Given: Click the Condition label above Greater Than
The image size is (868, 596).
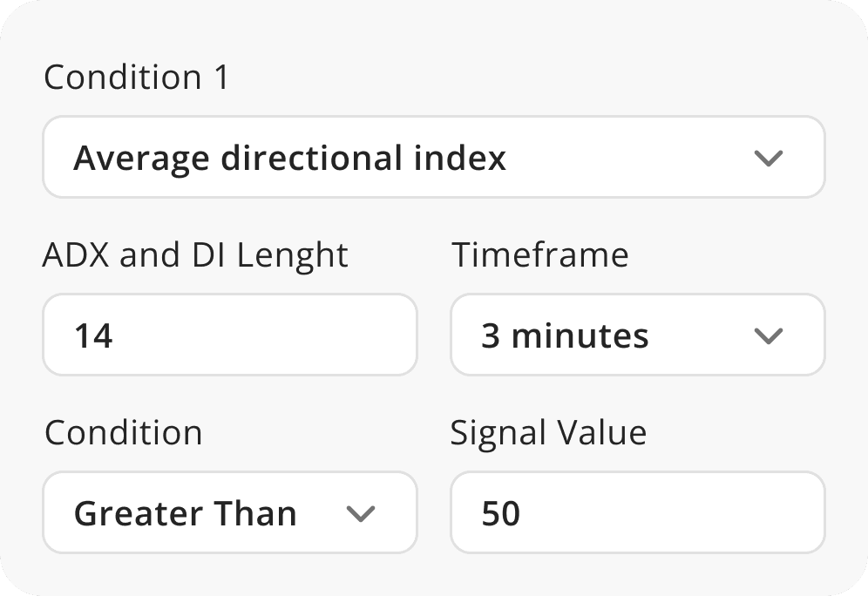Looking at the screenshot, I should pos(123,433).
